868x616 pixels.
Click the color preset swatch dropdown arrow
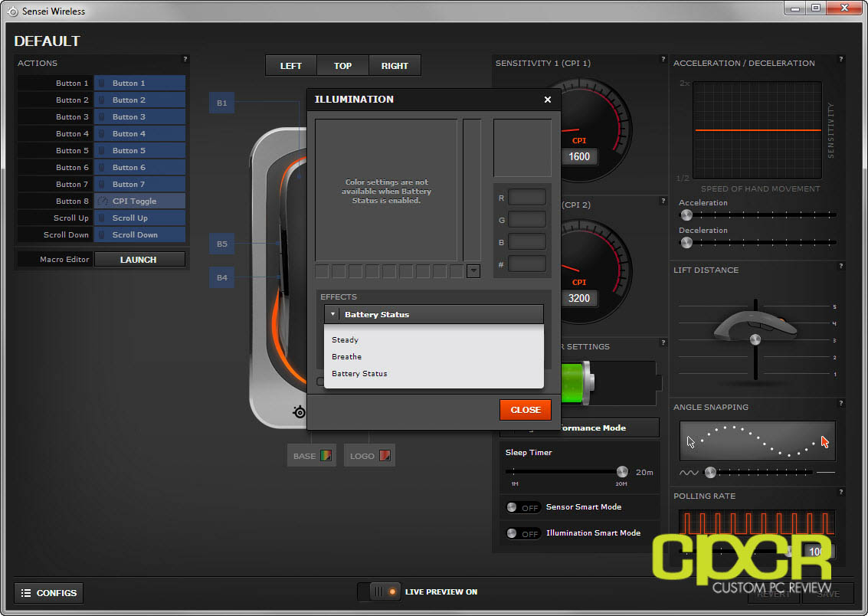(x=473, y=271)
